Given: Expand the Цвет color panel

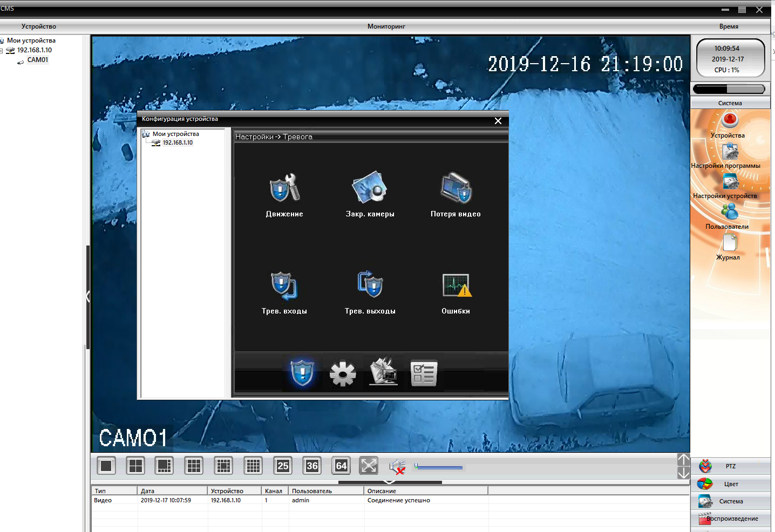Looking at the screenshot, I should tap(730, 484).
